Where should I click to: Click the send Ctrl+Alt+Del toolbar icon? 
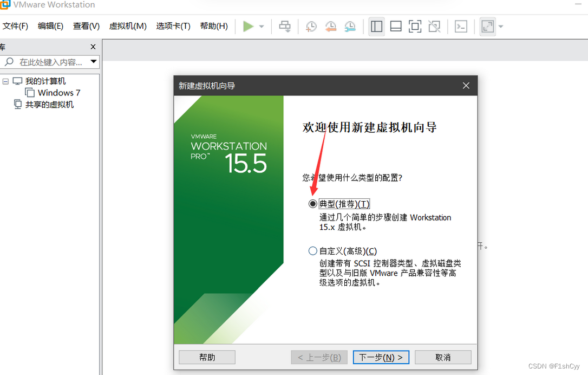click(285, 27)
